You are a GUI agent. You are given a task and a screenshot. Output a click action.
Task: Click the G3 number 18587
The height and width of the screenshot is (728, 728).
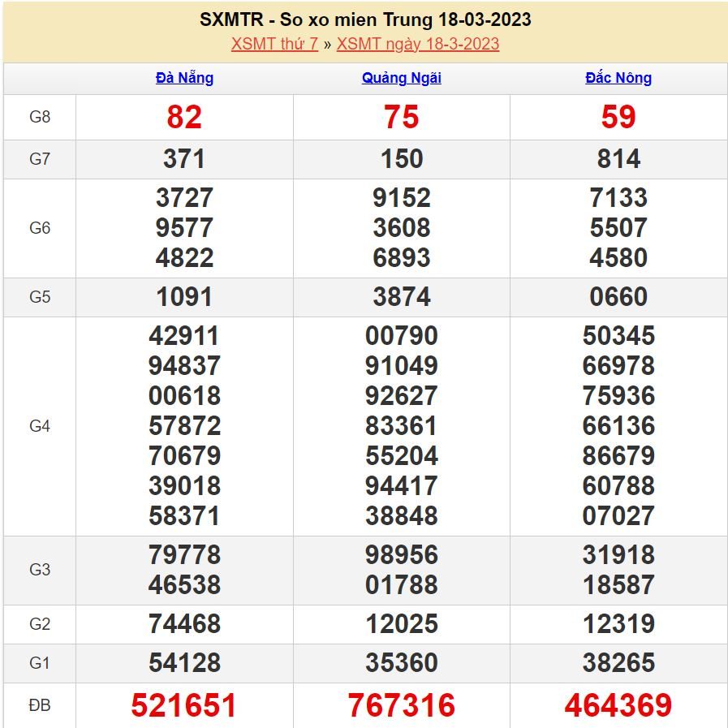pos(618,585)
